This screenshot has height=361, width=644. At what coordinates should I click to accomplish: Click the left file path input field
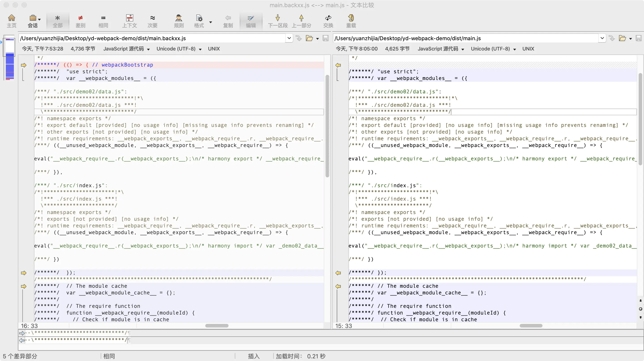(x=150, y=38)
